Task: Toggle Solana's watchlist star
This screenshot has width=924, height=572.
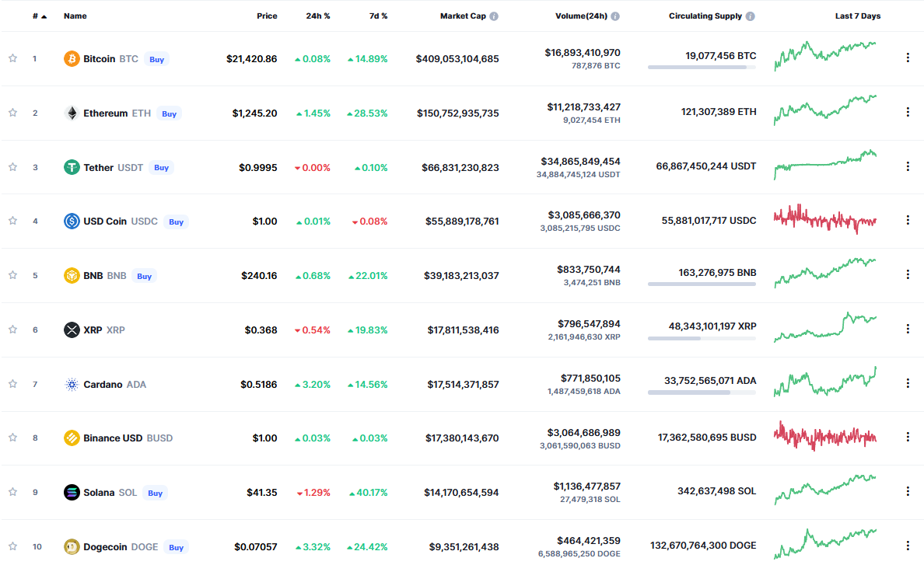Action: coord(12,492)
